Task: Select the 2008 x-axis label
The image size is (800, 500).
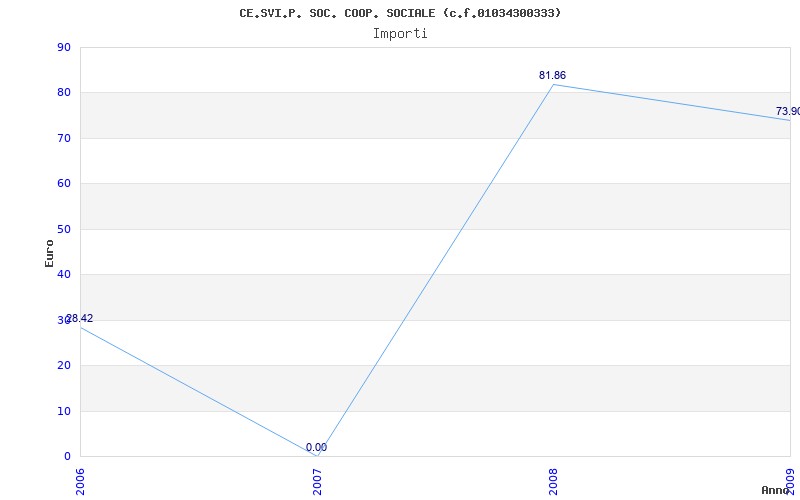Action: (554, 482)
